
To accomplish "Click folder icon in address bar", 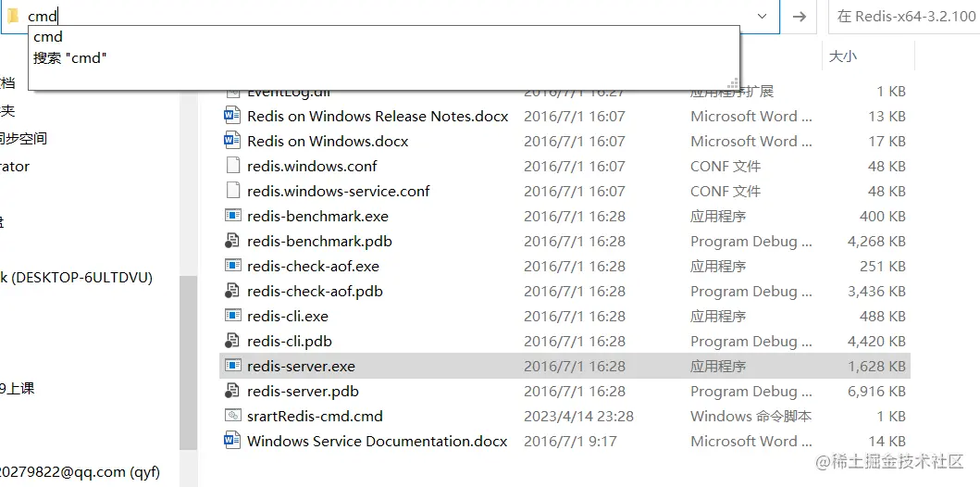I will (13, 17).
